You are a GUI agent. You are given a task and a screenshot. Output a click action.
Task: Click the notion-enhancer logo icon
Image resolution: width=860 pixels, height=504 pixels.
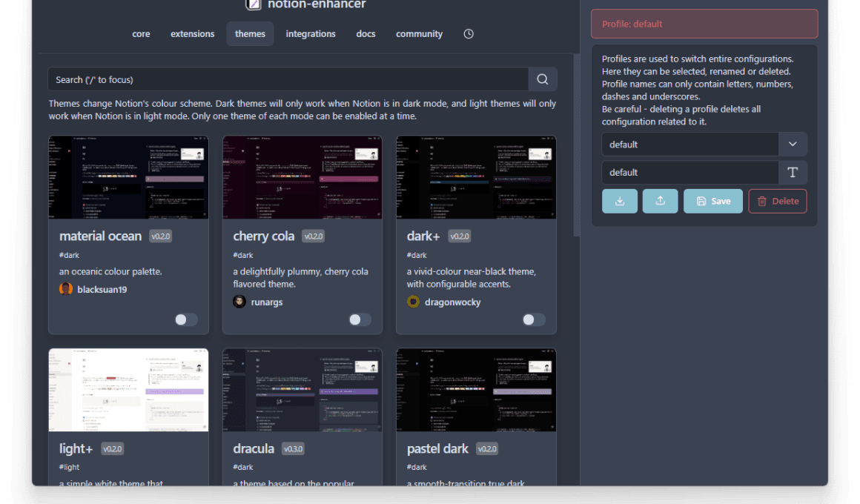coord(253,4)
